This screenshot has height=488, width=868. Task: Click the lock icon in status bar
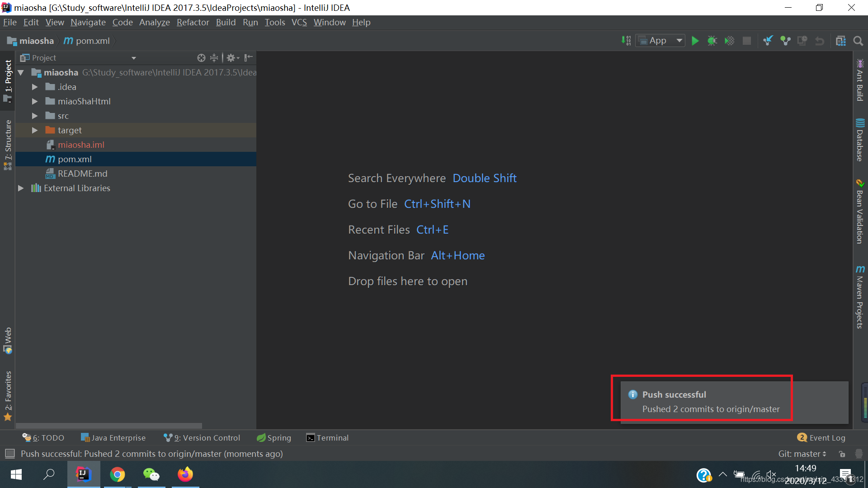pyautogui.click(x=842, y=454)
